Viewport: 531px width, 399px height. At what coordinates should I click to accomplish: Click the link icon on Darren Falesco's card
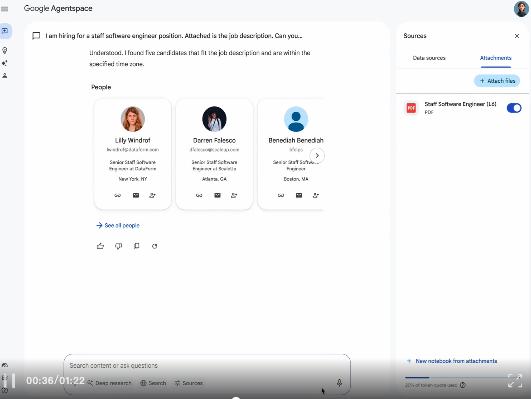coord(199,195)
